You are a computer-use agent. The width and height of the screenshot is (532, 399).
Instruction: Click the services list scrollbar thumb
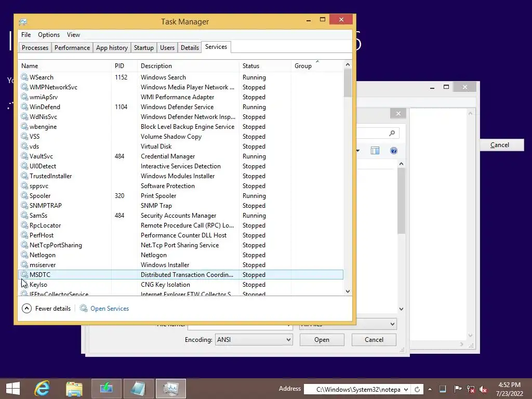348,83
